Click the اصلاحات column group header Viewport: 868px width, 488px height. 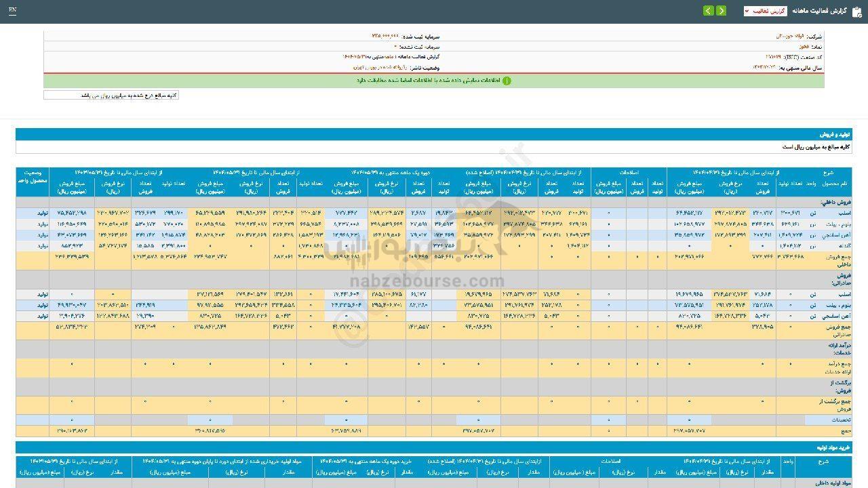[629, 172]
